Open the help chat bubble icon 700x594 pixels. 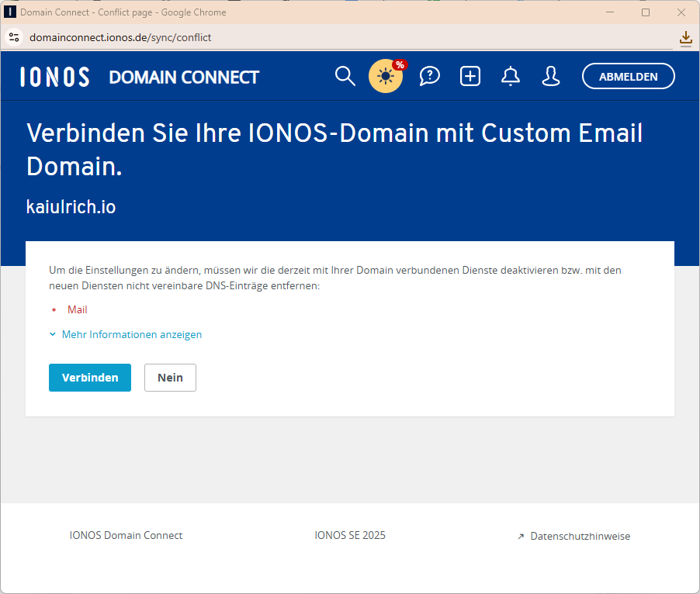(429, 76)
